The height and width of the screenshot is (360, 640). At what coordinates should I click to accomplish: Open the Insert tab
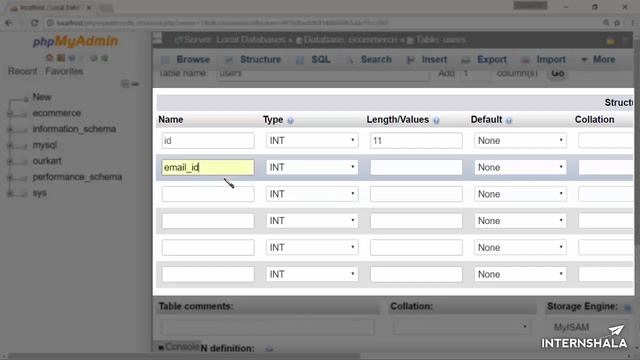click(x=427, y=60)
